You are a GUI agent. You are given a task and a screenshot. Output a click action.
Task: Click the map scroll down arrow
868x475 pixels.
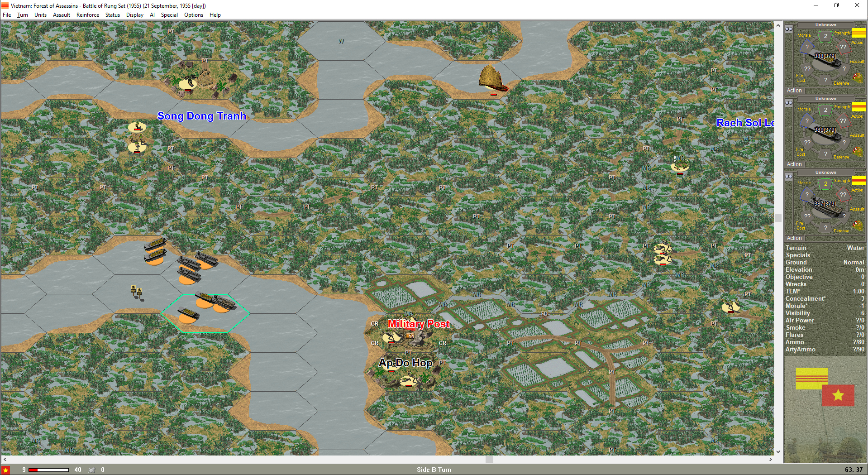click(x=778, y=451)
